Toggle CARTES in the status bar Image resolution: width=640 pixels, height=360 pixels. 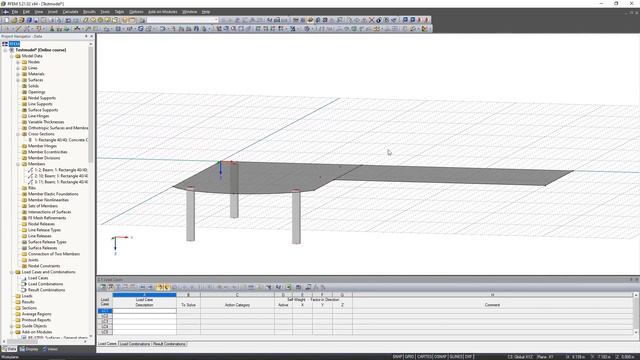tap(424, 357)
